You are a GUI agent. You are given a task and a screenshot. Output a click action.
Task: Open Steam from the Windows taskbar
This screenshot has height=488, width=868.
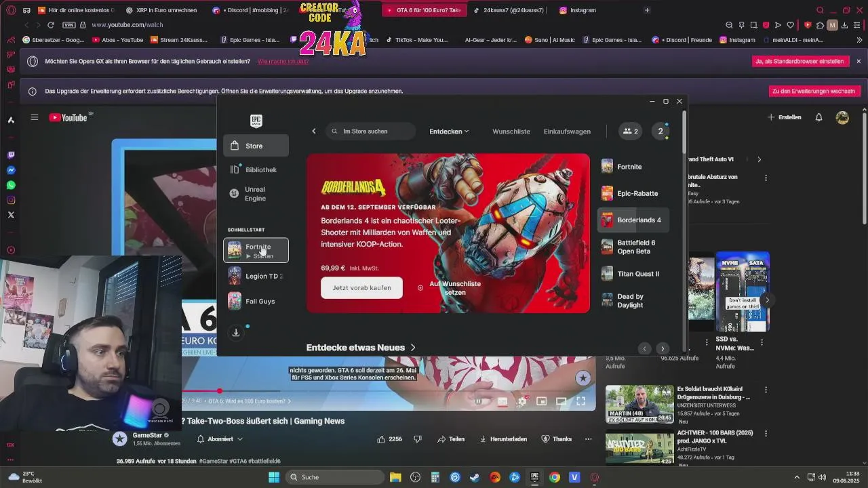[475, 477]
